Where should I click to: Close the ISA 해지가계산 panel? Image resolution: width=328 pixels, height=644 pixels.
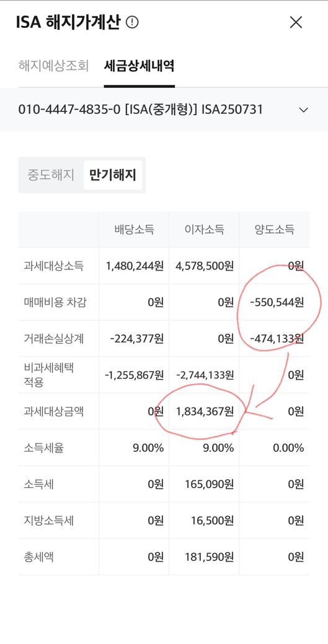296,22
